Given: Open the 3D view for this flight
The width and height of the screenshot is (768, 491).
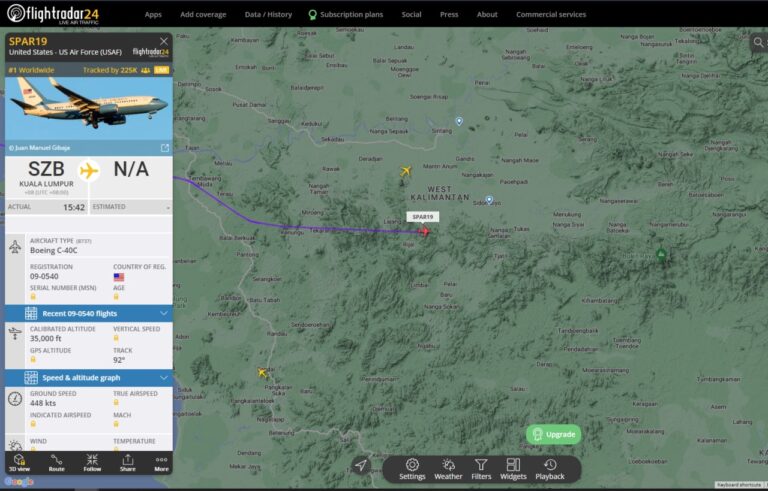Looking at the screenshot, I should 19,462.
